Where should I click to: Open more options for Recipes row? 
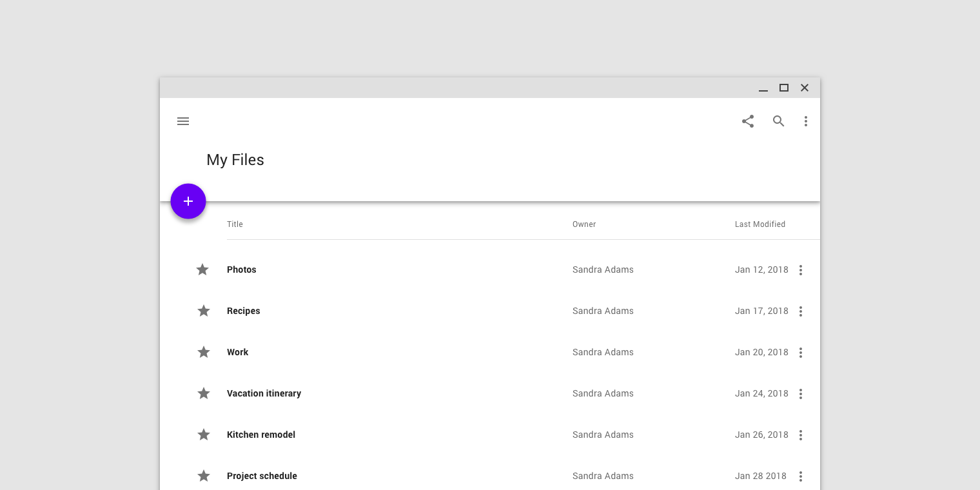(801, 311)
